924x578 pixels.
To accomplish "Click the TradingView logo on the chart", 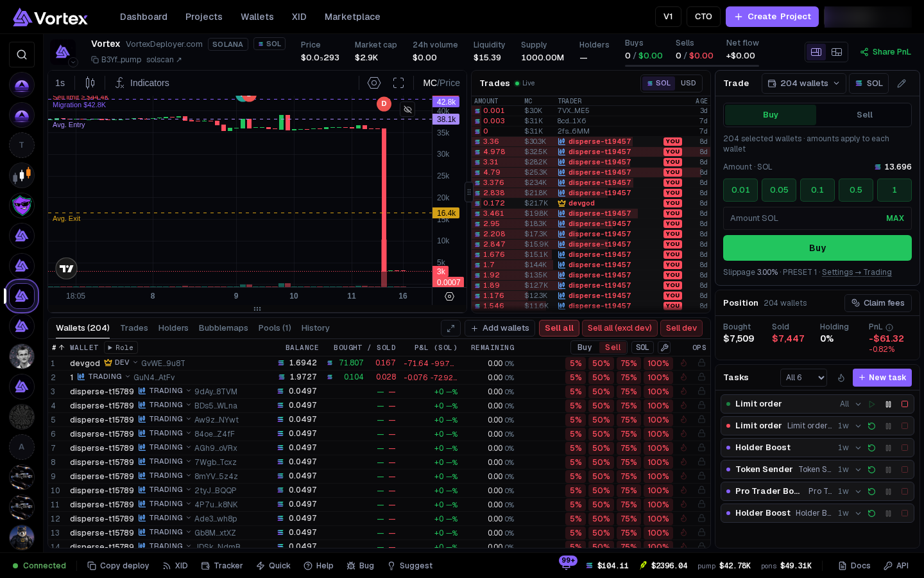I will (x=66, y=268).
